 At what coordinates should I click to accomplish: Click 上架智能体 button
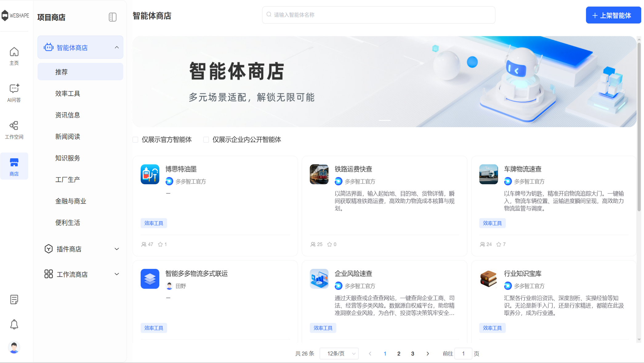coord(613,15)
